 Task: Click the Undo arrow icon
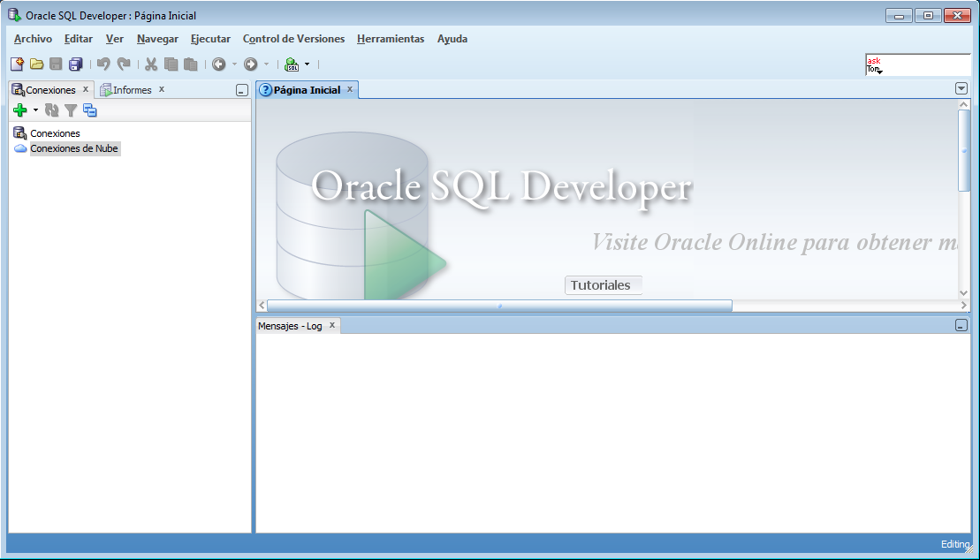(x=103, y=64)
